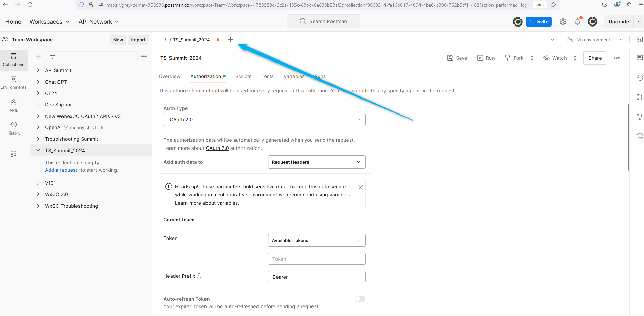Image resolution: width=644 pixels, height=316 pixels.
Task: Open a new tab with the plus icon
Action: pyautogui.click(x=230, y=40)
